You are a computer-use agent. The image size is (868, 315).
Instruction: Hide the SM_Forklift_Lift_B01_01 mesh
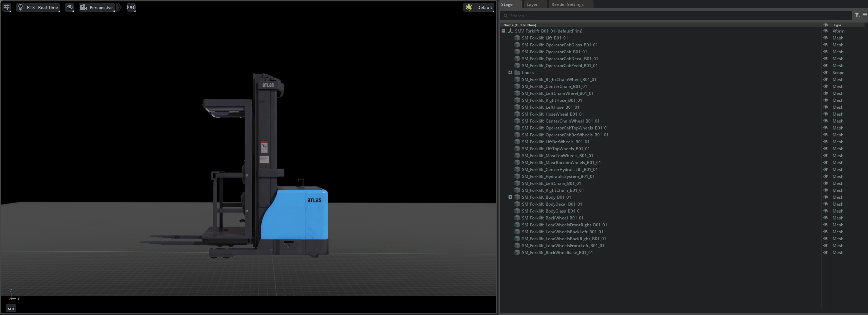point(825,38)
